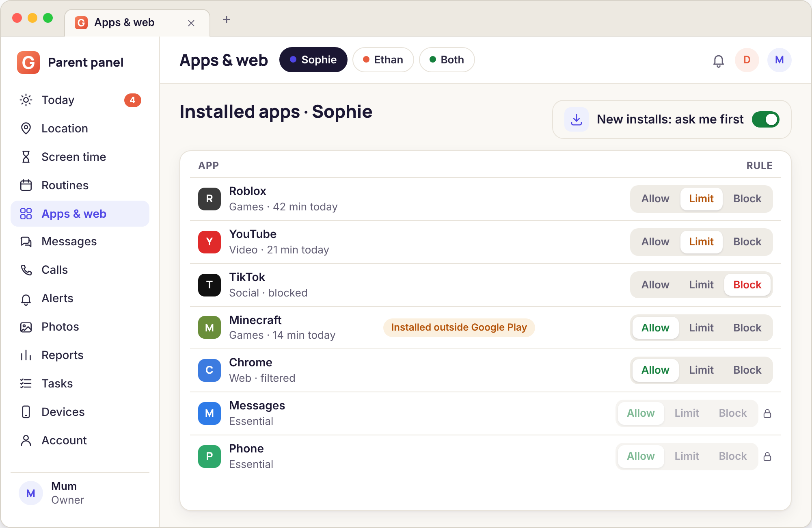The image size is (812, 528).
Task: Open the notifications bell in the header
Action: (x=718, y=61)
